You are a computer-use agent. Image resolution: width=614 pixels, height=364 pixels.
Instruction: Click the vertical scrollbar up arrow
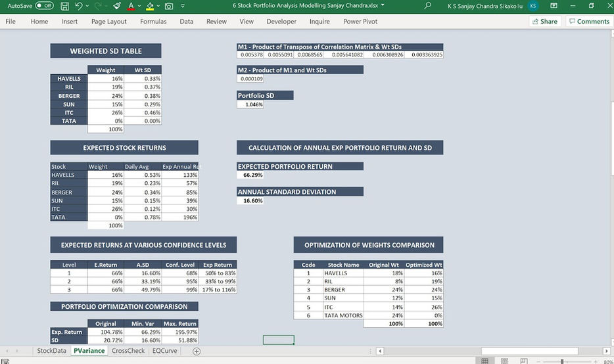pos(611,34)
